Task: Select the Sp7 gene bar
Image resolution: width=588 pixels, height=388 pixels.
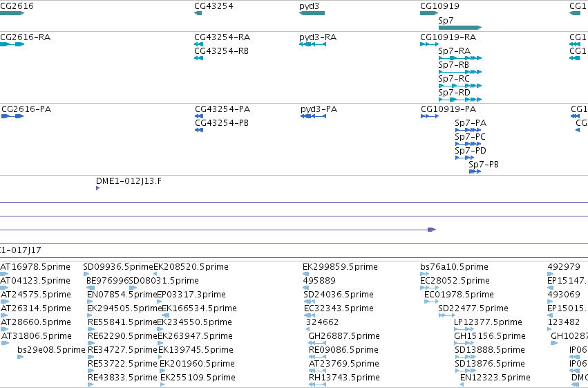Action: pyautogui.click(x=460, y=28)
